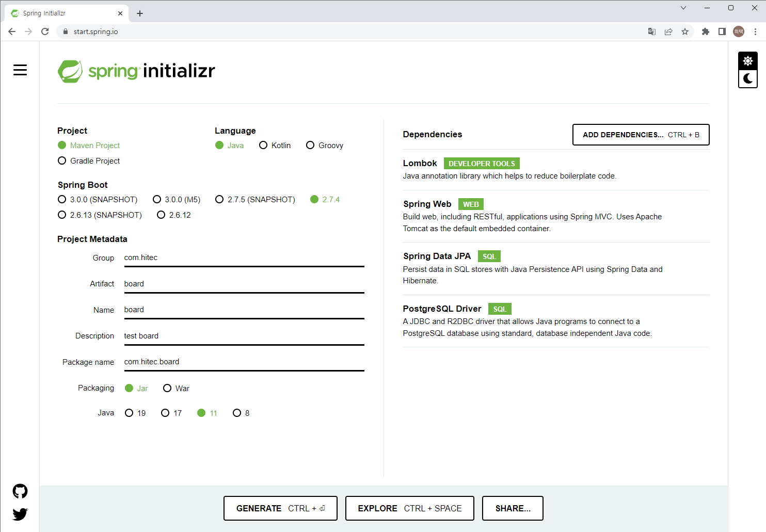View site info lock icon

65,31
